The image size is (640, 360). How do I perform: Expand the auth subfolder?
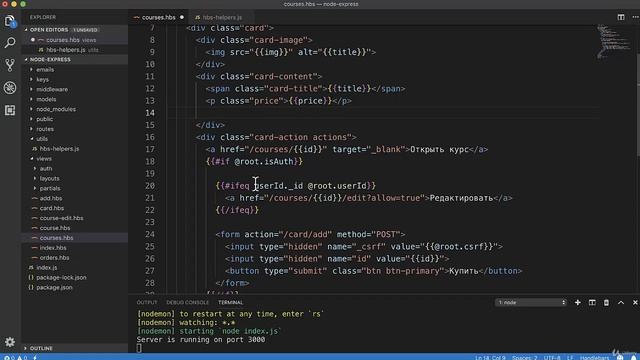pyautogui.click(x=46, y=169)
